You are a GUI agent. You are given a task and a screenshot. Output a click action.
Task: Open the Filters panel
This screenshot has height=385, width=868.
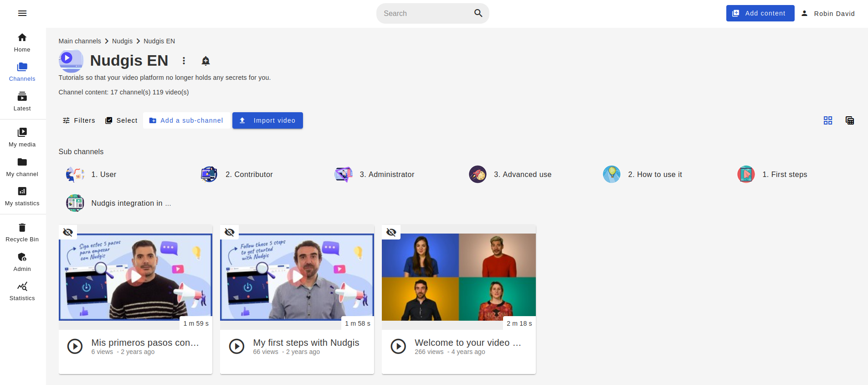click(x=79, y=120)
